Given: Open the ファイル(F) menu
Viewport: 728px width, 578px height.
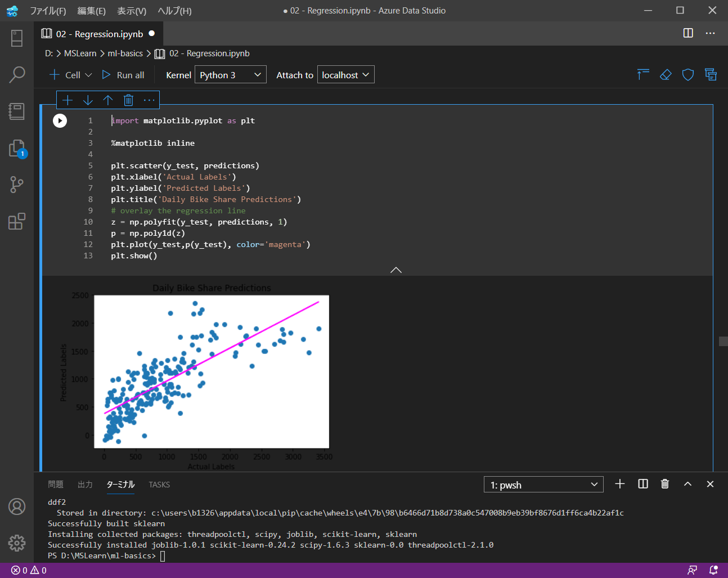Looking at the screenshot, I should 48,11.
